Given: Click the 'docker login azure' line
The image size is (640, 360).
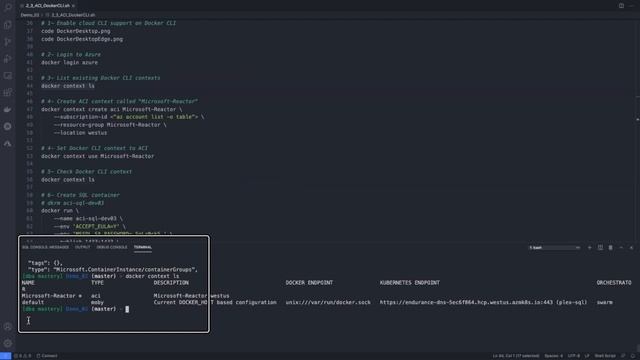Looking at the screenshot, I should click(x=69, y=62).
